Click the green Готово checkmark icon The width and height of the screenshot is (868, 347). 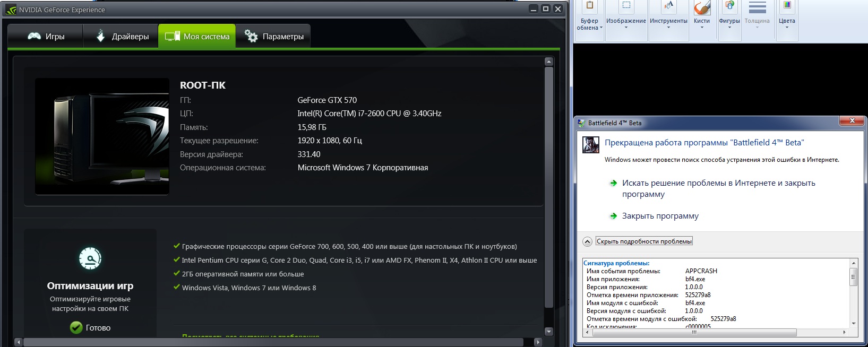pos(76,327)
